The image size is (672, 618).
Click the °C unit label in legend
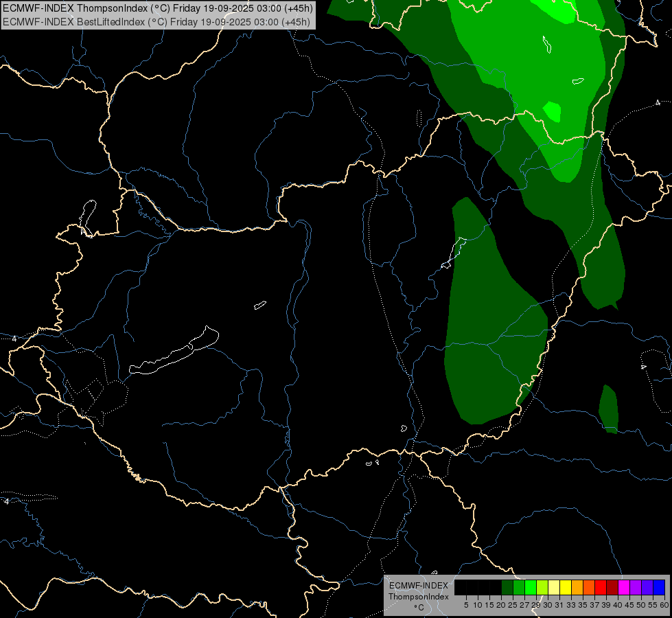[x=419, y=608]
